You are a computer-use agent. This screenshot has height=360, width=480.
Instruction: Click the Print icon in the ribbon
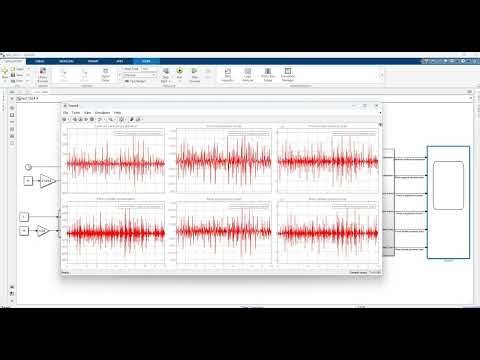click(x=13, y=81)
